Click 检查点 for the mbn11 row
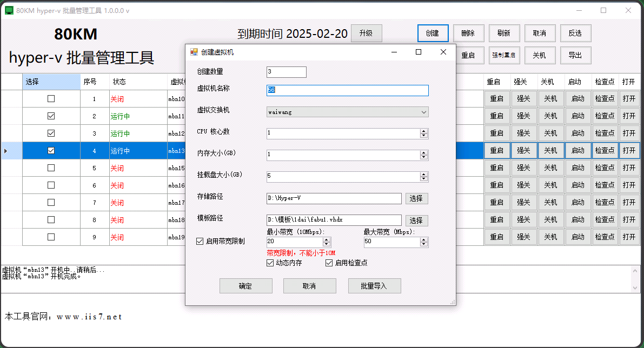 tap(605, 116)
